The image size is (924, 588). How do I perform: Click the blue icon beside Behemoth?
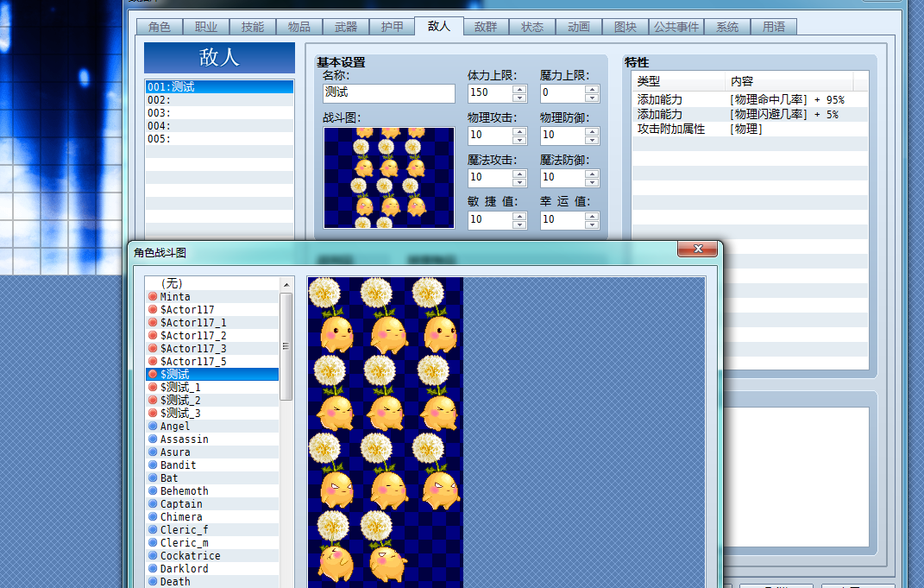point(153,491)
